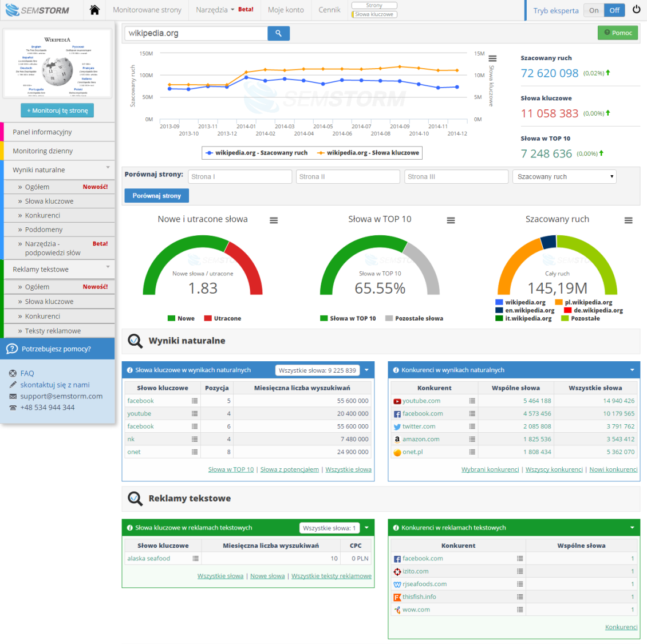The height and width of the screenshot is (644, 647).
Task: Open Poddomeny under Wyniki naturalne
Action: (59, 230)
